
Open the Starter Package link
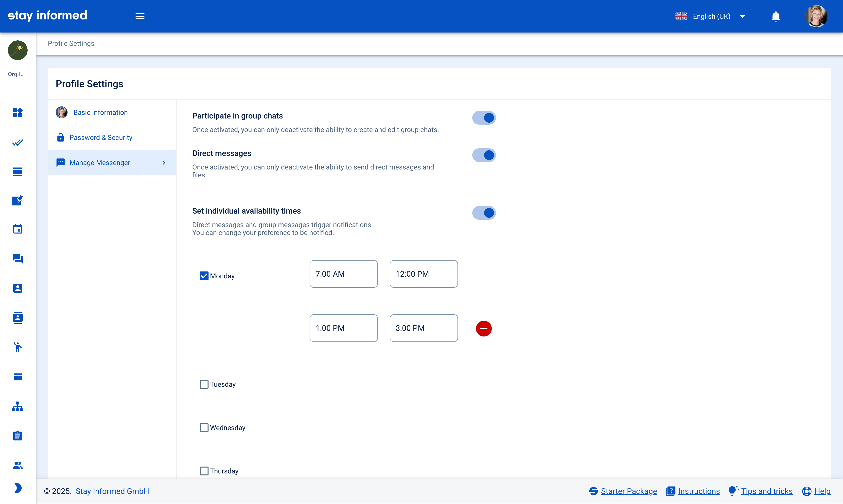tap(629, 491)
